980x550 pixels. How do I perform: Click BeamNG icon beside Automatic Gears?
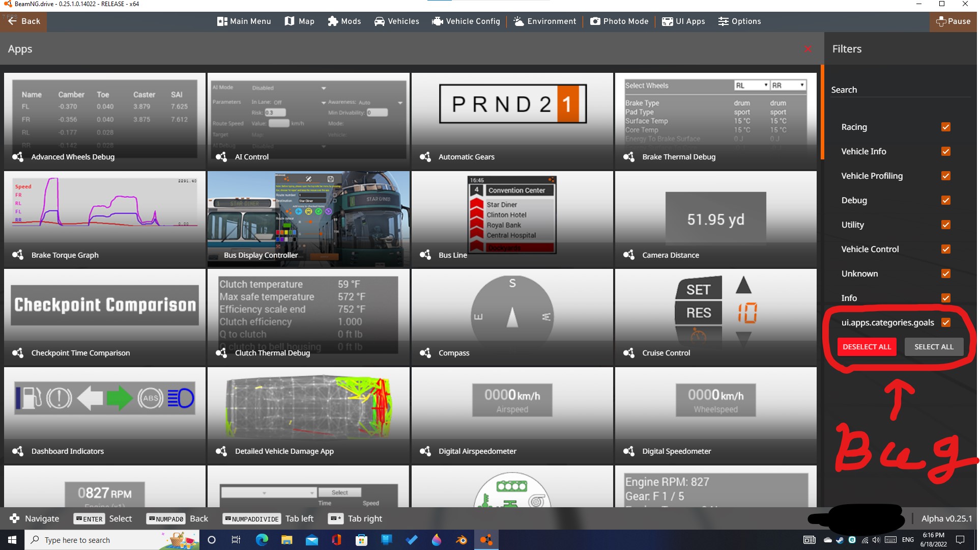click(x=425, y=157)
